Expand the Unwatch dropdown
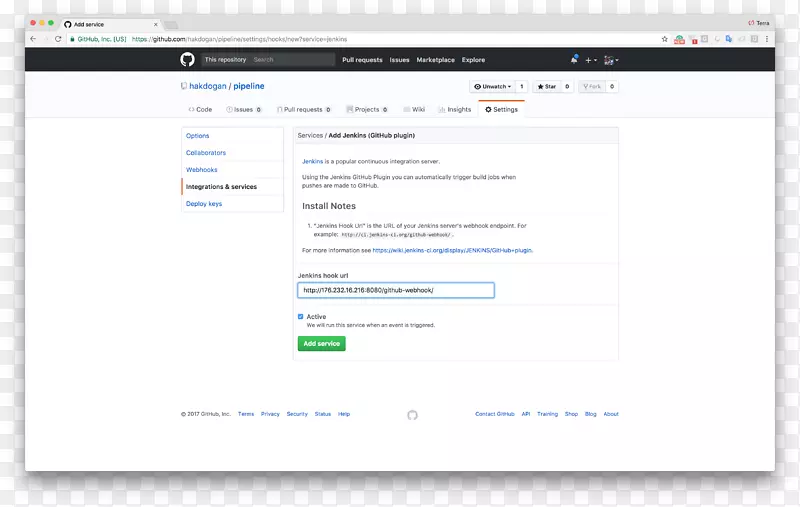800x507 pixels. 492,87
